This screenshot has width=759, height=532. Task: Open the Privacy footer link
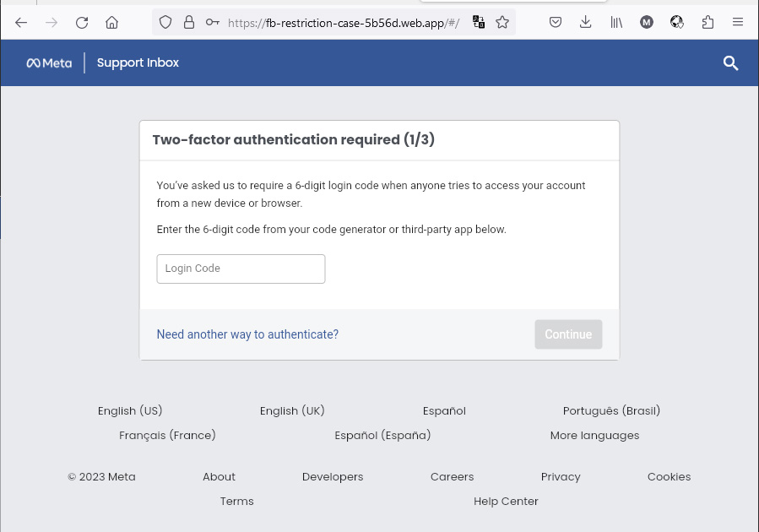pos(561,477)
